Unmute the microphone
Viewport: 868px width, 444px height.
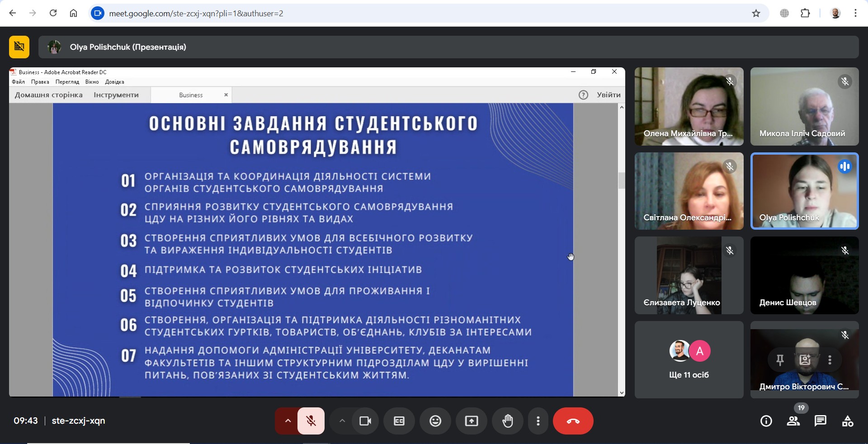[x=311, y=421]
